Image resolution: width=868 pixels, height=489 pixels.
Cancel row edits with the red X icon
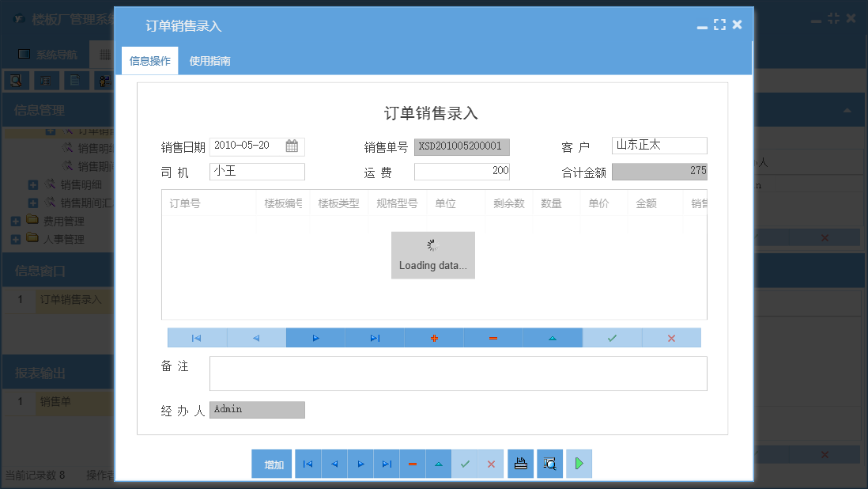point(671,337)
